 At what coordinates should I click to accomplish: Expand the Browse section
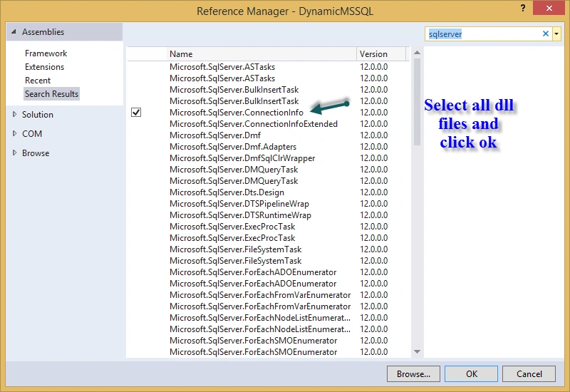click(x=14, y=153)
